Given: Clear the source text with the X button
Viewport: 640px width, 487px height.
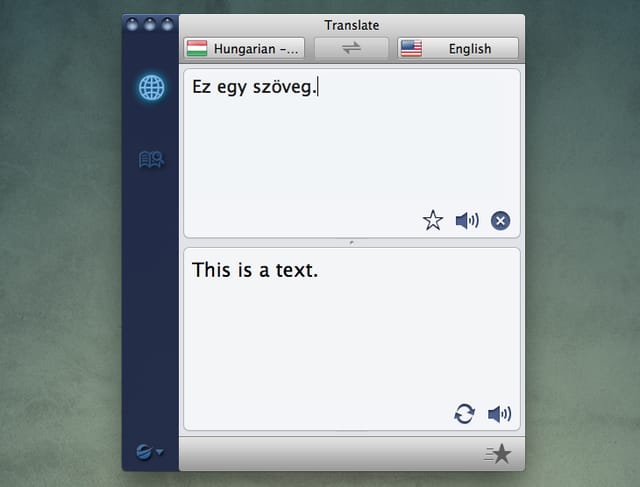Looking at the screenshot, I should pos(500,221).
